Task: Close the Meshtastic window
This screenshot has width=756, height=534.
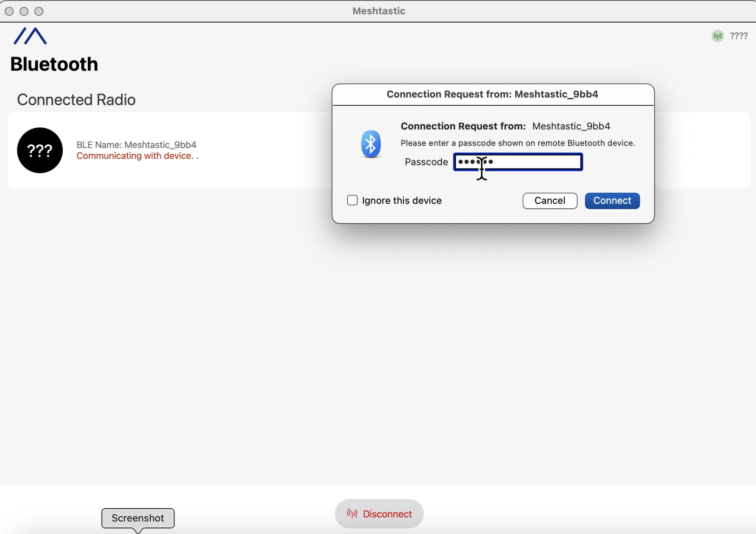Action: (9, 11)
